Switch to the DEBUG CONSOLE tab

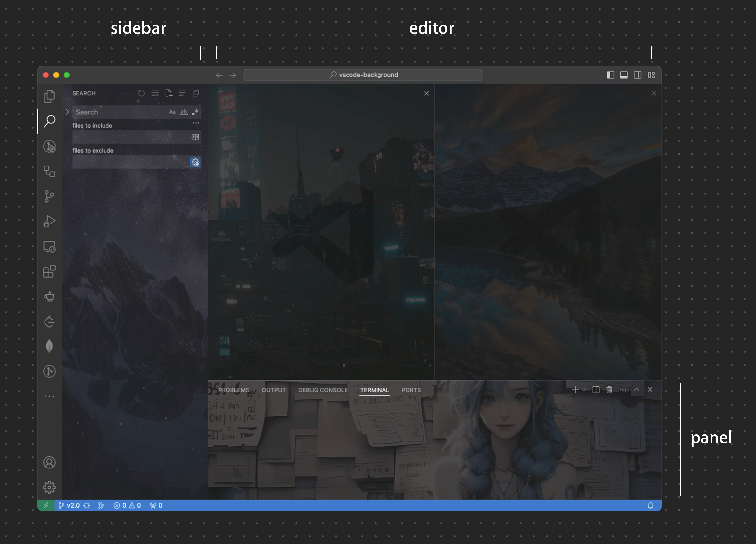tap(323, 390)
